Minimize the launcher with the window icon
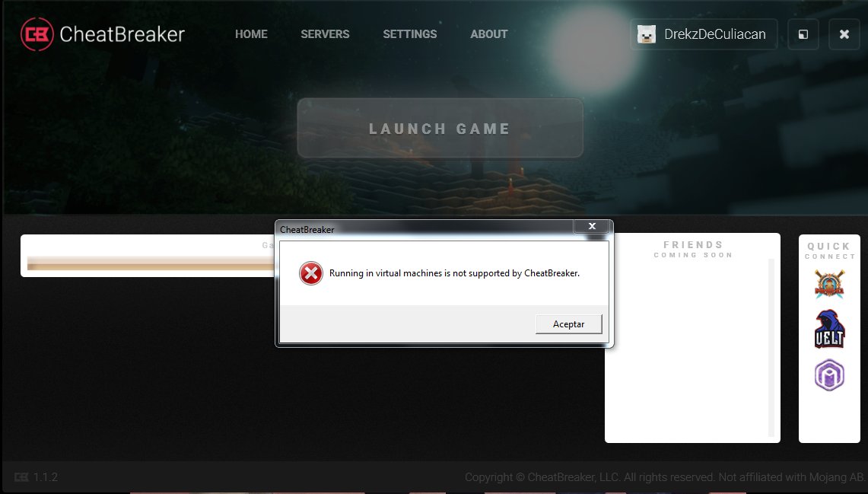The image size is (868, 494). pos(803,34)
